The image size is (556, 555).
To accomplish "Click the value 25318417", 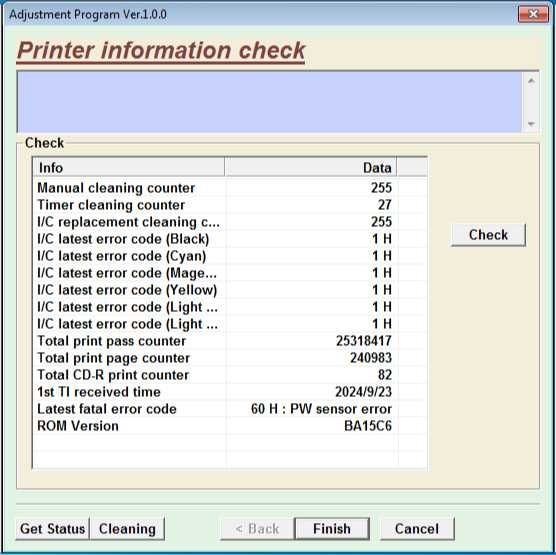I will [364, 341].
